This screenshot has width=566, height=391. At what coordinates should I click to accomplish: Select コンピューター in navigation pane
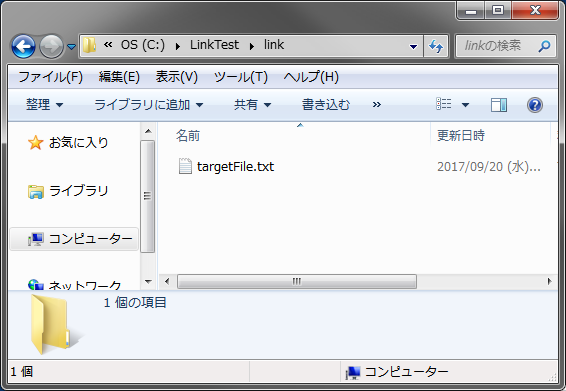[74, 239]
